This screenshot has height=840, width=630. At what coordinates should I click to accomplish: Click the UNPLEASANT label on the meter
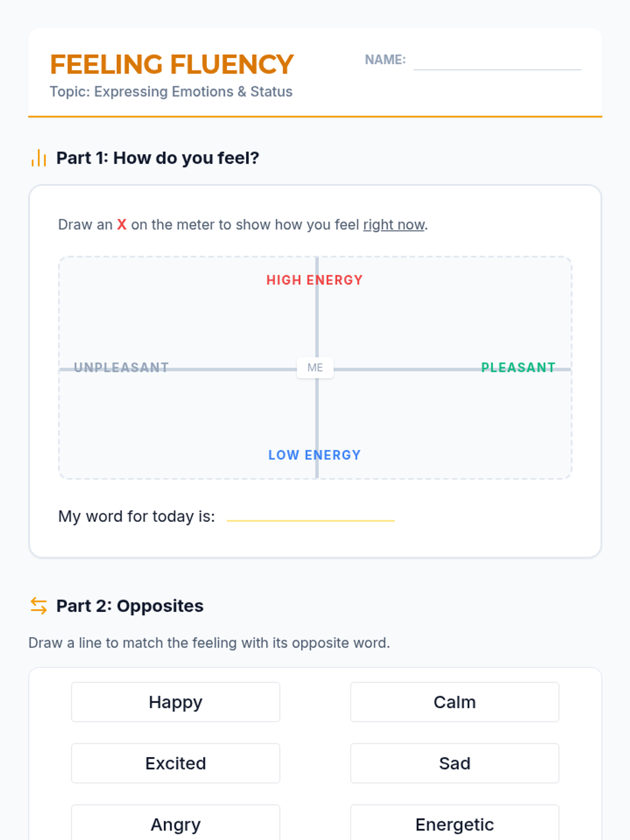121,367
